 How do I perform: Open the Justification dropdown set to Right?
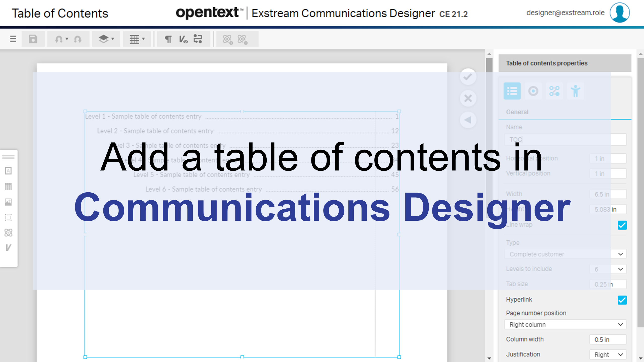point(608,354)
